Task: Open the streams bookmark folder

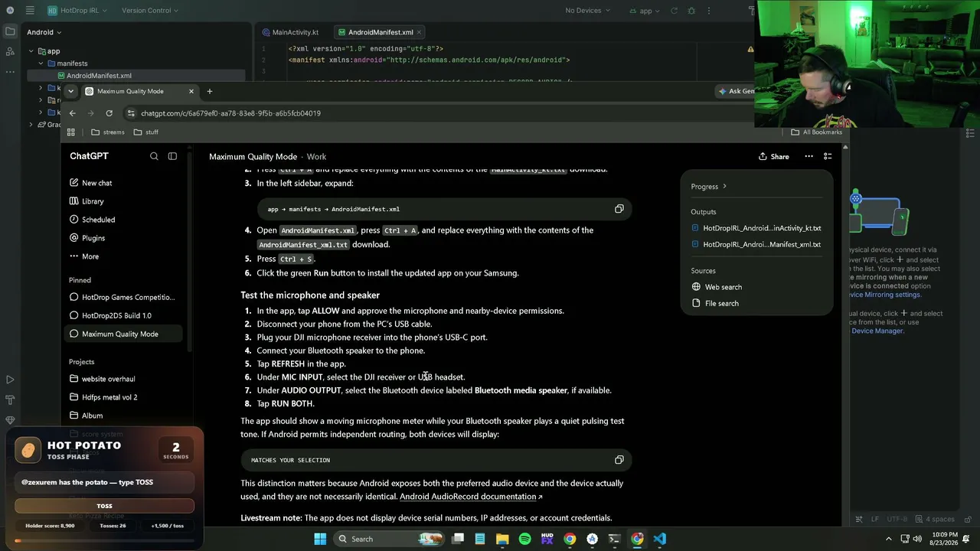Action: pos(107,132)
